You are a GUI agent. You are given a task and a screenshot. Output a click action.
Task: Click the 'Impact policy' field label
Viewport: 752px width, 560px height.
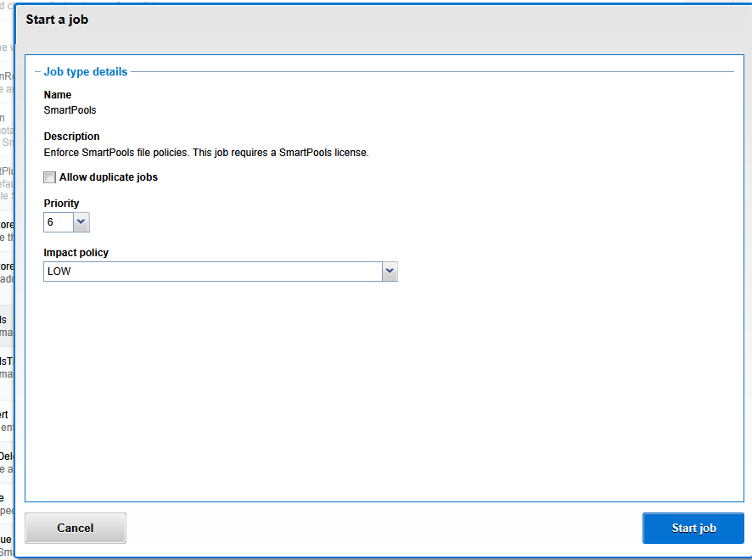(x=76, y=253)
